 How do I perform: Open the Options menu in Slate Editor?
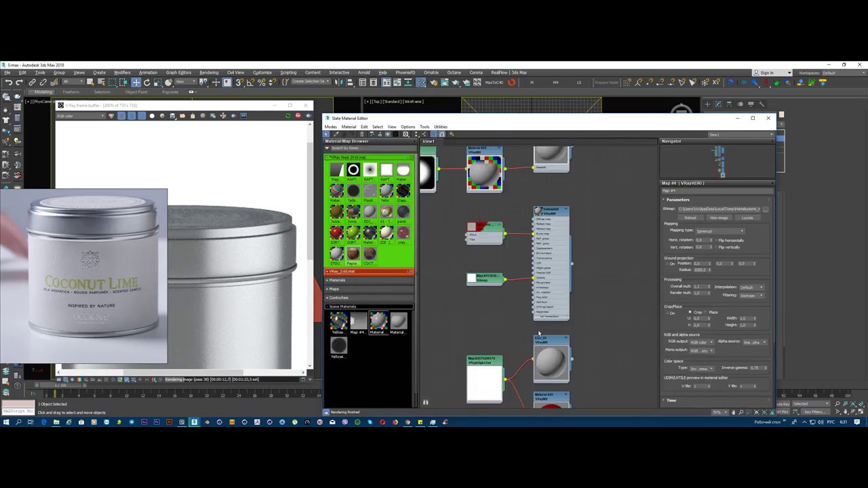[408, 127]
